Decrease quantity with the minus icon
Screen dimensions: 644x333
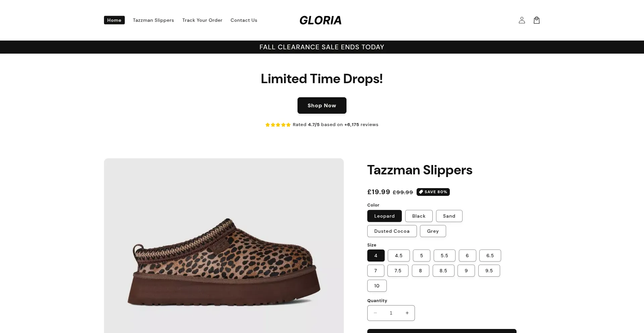coord(375,313)
